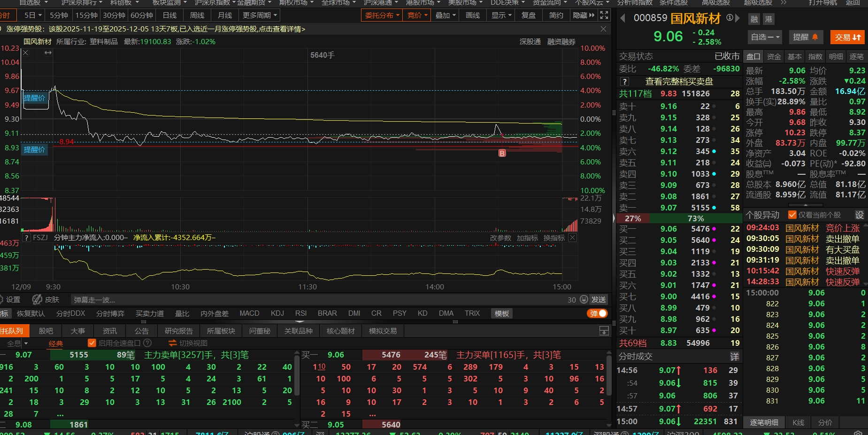
Task: Switch to the 资金 tab
Action: tap(774, 56)
